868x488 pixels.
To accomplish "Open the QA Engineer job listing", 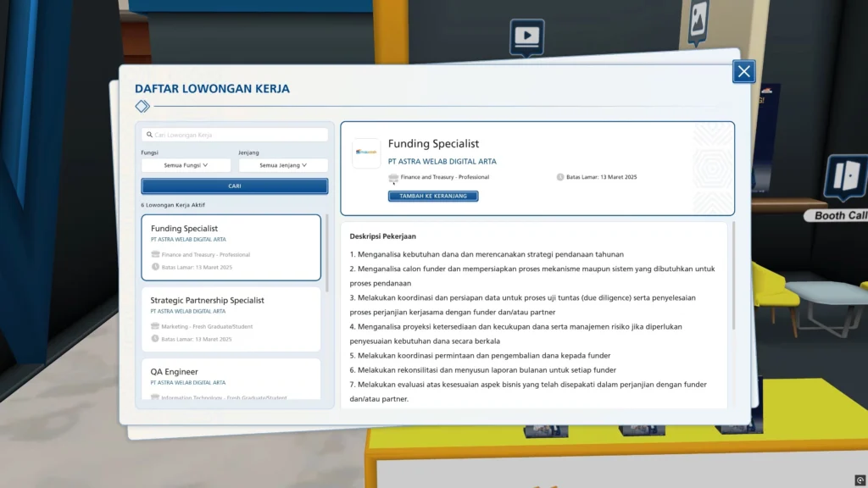I will (x=231, y=378).
